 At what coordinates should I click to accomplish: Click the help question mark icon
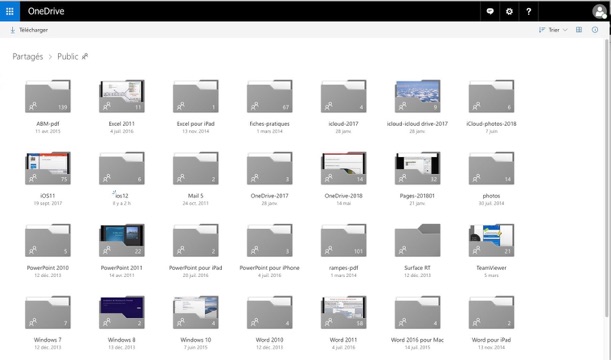point(528,11)
